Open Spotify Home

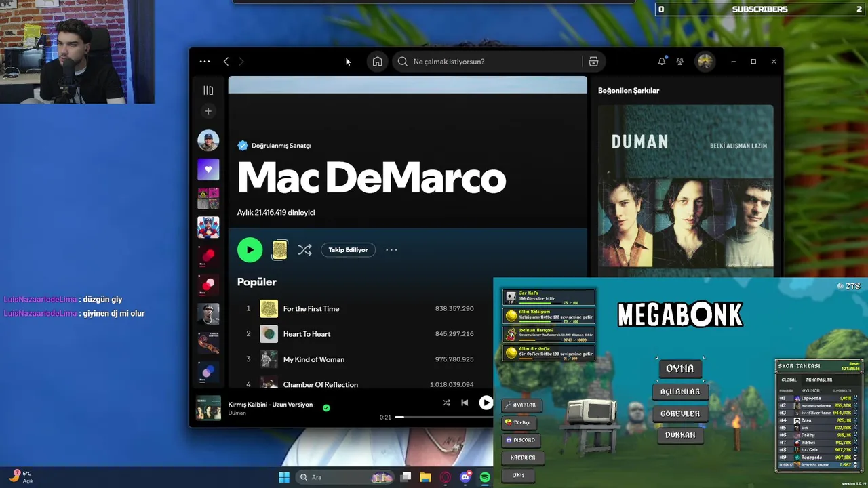(378, 62)
